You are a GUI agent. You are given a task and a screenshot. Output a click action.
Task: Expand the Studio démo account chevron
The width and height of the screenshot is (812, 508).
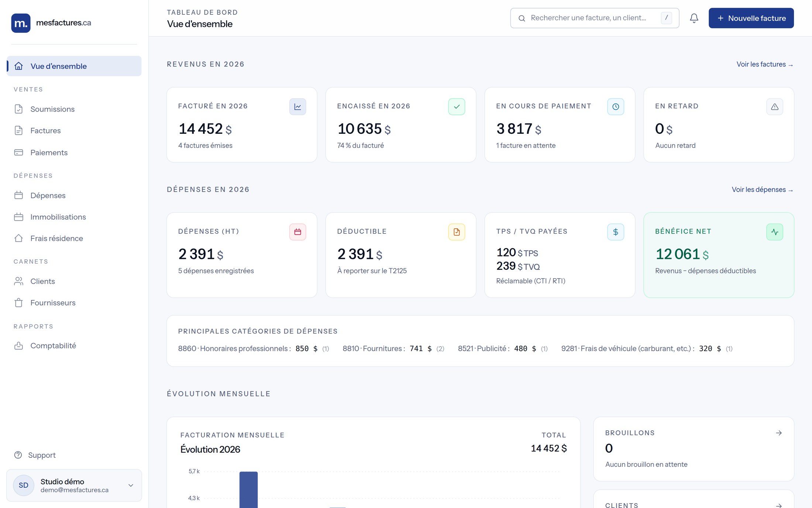coord(131,485)
